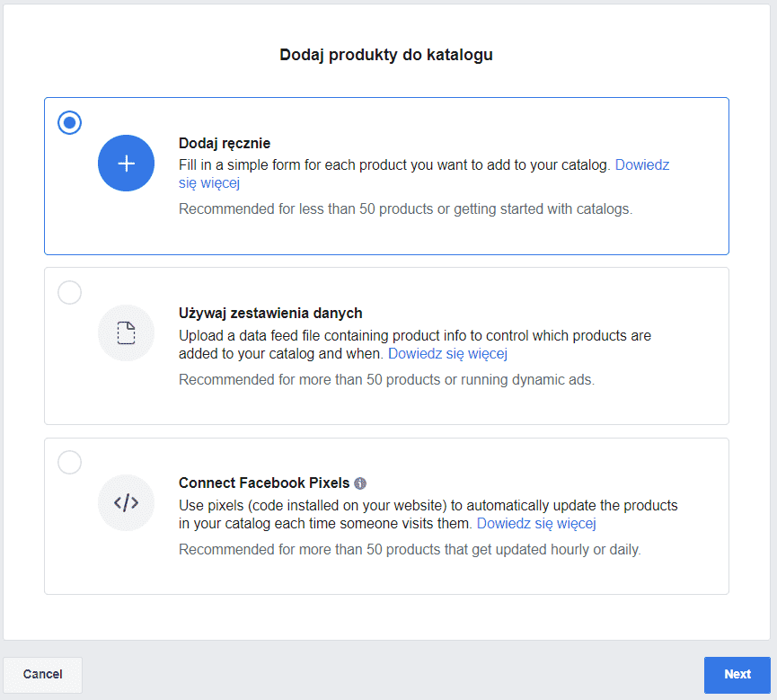The height and width of the screenshot is (700, 777).
Task: Select the Używaj zestawienia danych radio button
Action: tap(69, 292)
